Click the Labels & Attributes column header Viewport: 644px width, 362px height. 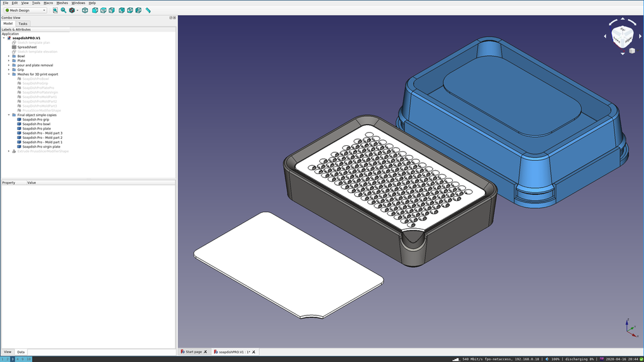(x=35, y=30)
